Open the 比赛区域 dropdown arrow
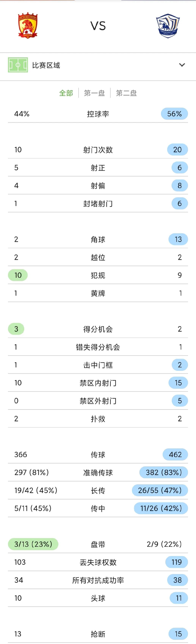The height and width of the screenshot is (644, 196). point(182,65)
